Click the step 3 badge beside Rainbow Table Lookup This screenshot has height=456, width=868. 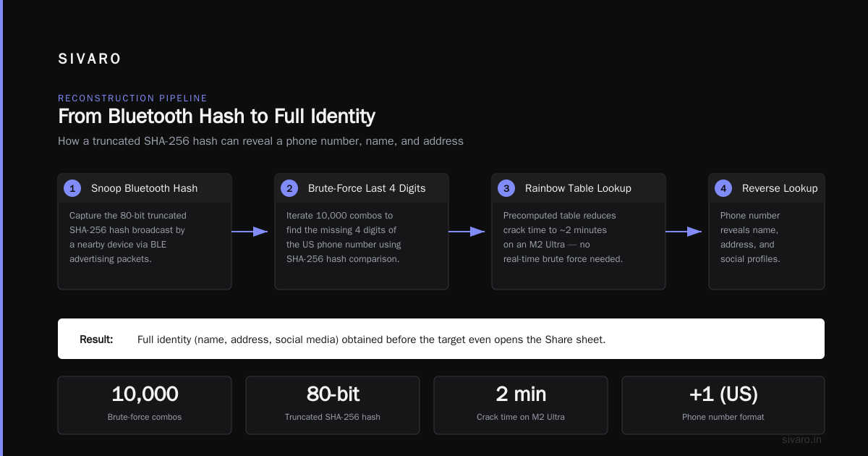click(506, 188)
